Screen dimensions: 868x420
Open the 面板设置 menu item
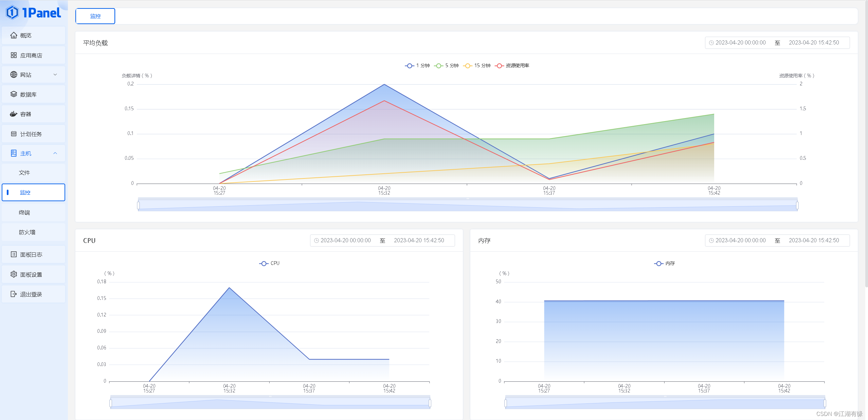[x=33, y=274]
